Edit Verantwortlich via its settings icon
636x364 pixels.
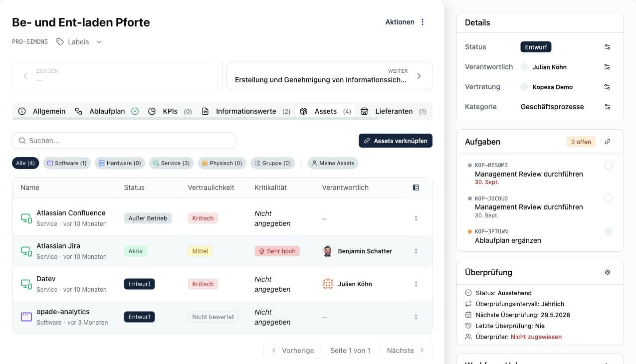tap(607, 67)
